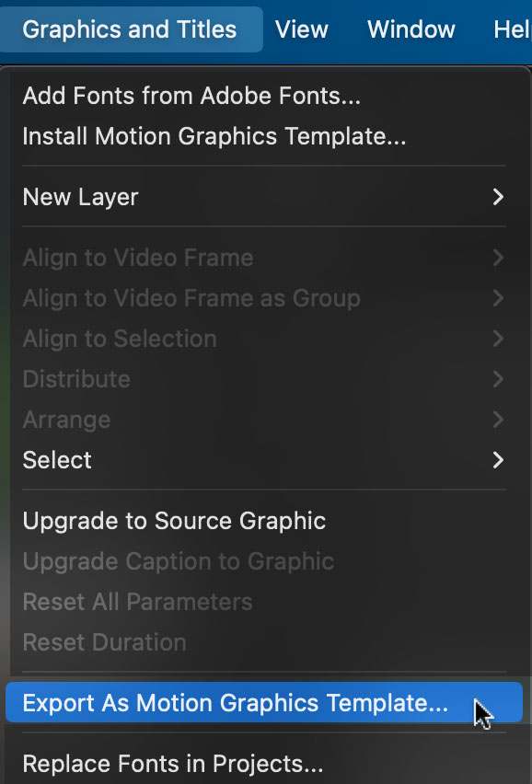Open the Graphics and Titles menu

point(130,29)
